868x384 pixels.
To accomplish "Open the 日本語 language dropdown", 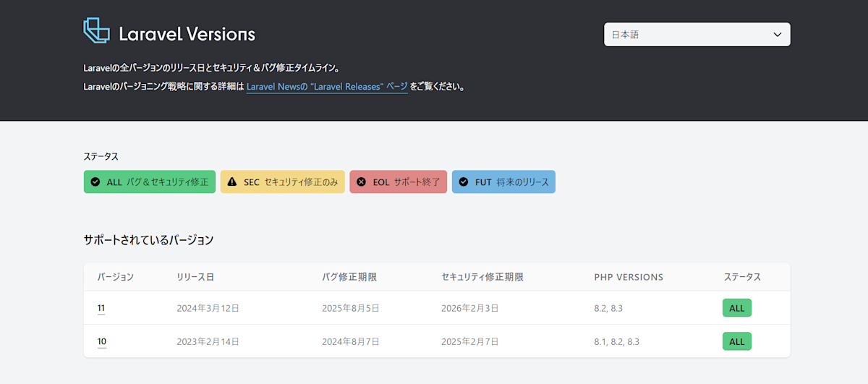I will pos(697,34).
